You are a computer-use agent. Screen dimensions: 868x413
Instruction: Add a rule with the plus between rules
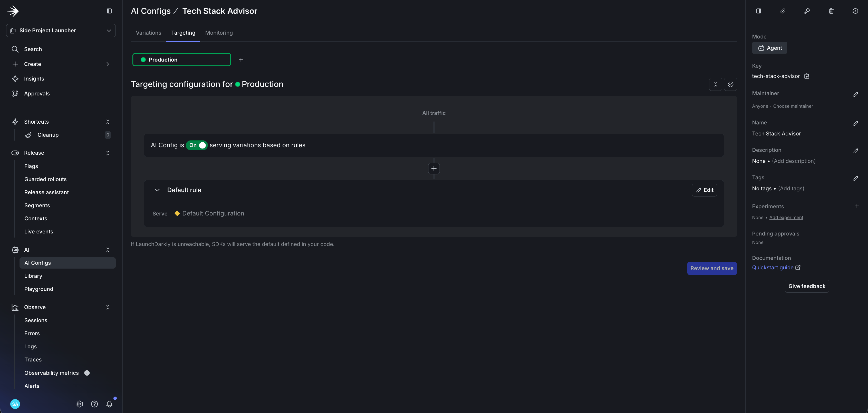434,169
